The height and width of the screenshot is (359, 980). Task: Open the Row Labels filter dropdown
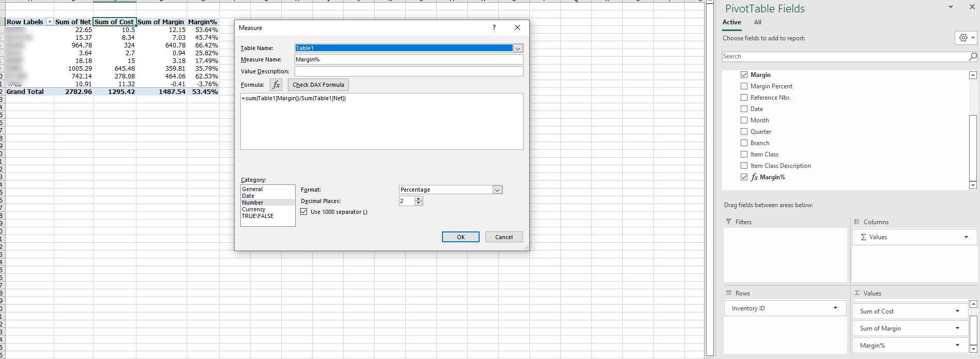pyautogui.click(x=50, y=22)
